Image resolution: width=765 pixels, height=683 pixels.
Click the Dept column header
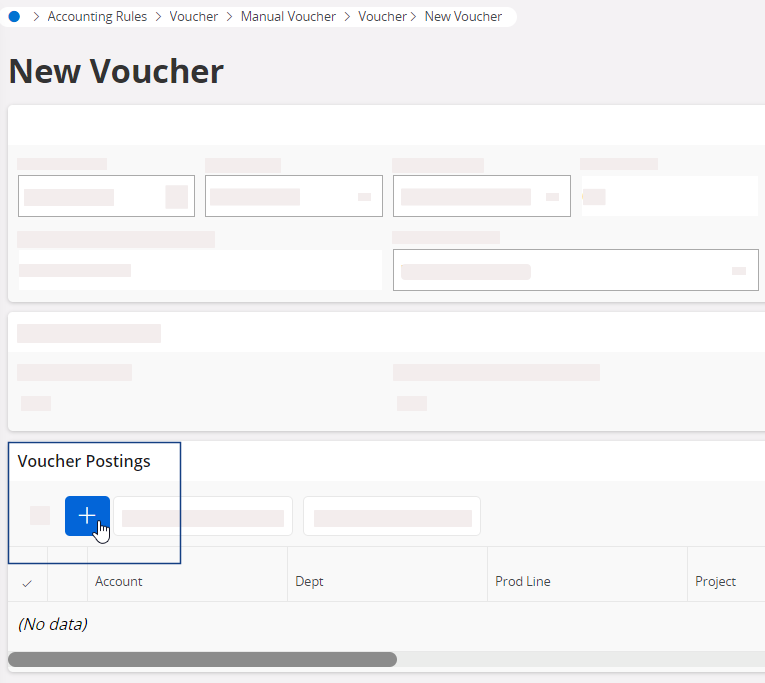(x=309, y=582)
